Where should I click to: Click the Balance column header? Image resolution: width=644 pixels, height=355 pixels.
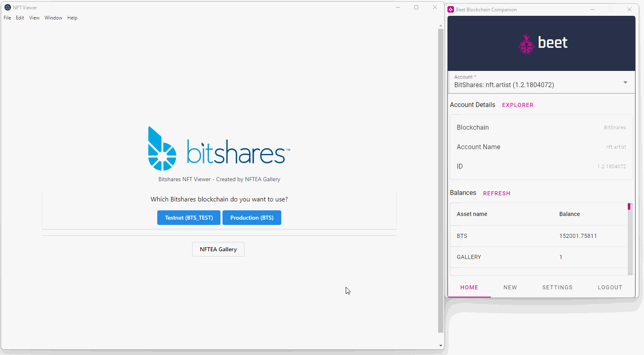569,214
